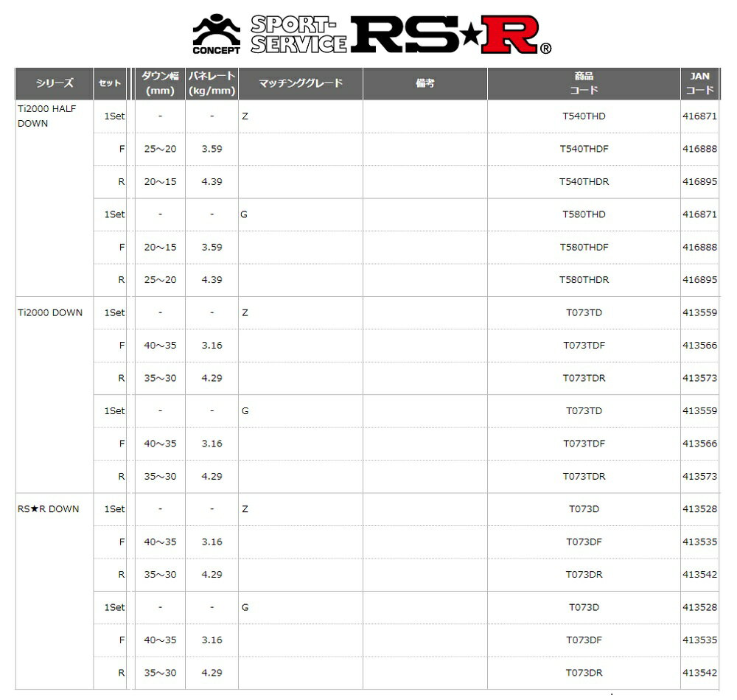Click grade Z in the T540THD row
737x700 pixels.
click(x=245, y=116)
